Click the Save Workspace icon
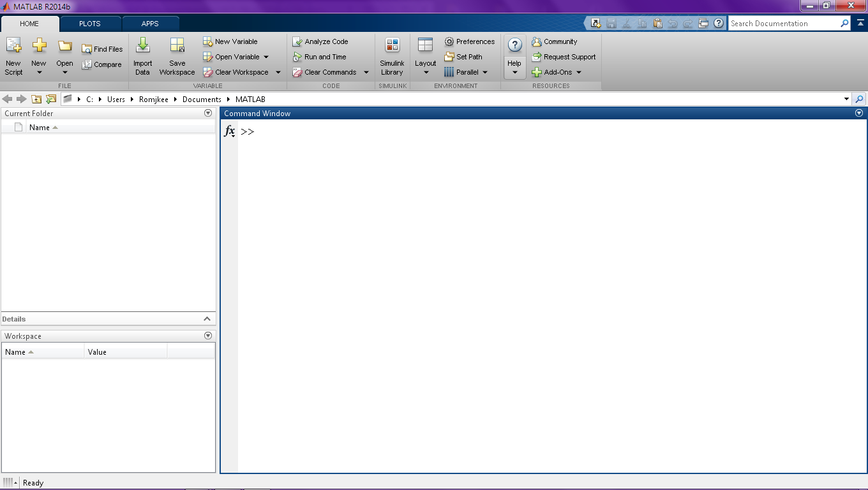This screenshot has width=868, height=490. coord(177,46)
